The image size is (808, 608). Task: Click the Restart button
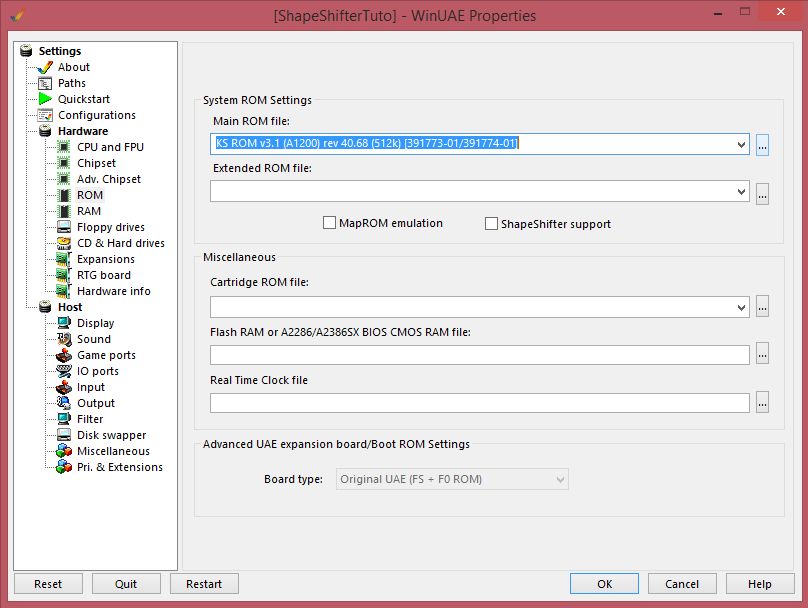[204, 584]
